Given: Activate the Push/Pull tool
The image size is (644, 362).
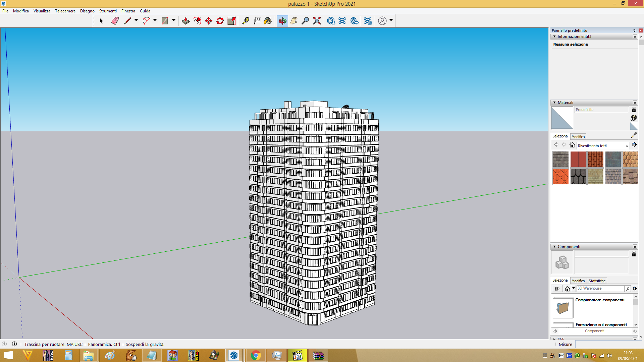Looking at the screenshot, I should (x=185, y=21).
